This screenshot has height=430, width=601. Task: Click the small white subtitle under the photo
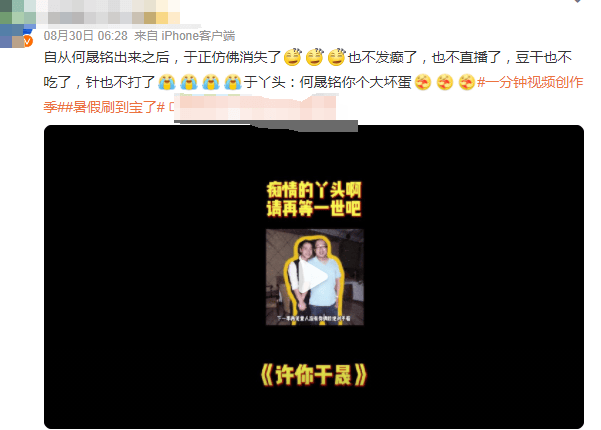314,318
